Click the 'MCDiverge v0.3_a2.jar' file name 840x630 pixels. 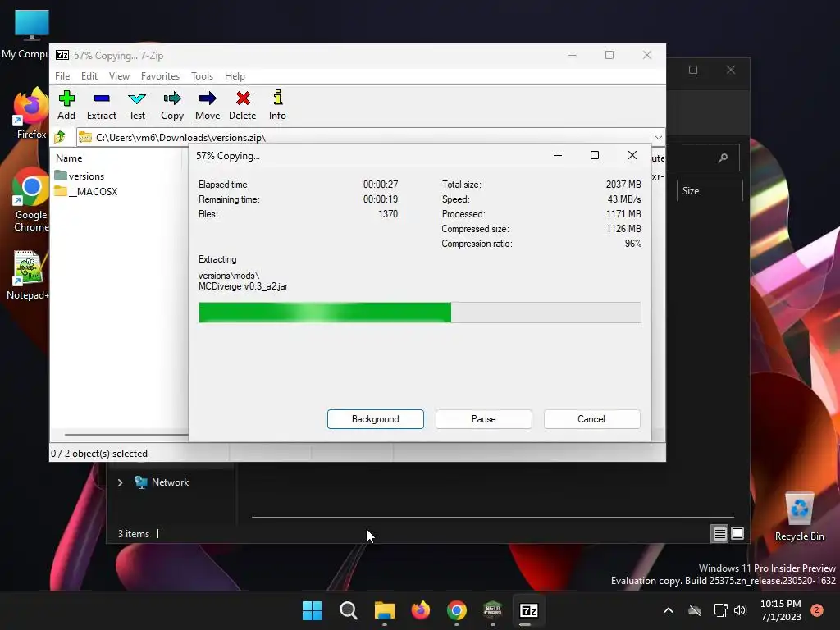pos(243,286)
